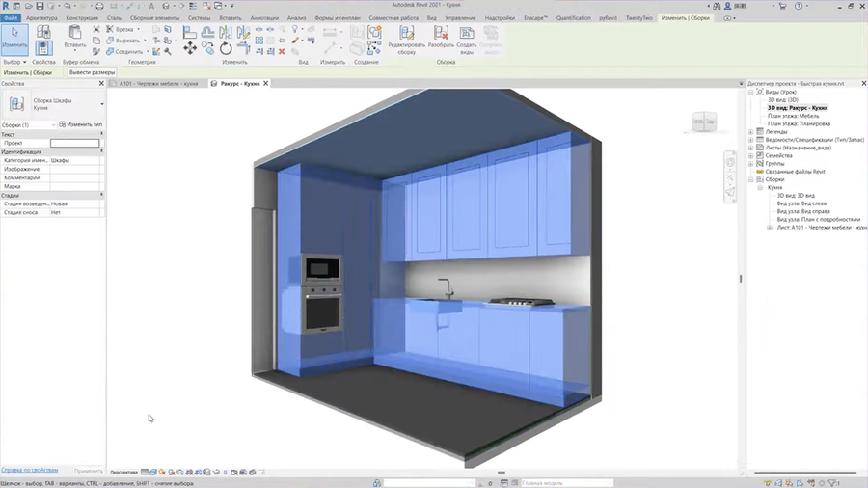Expand the Лист: A101 tree node

(770, 228)
